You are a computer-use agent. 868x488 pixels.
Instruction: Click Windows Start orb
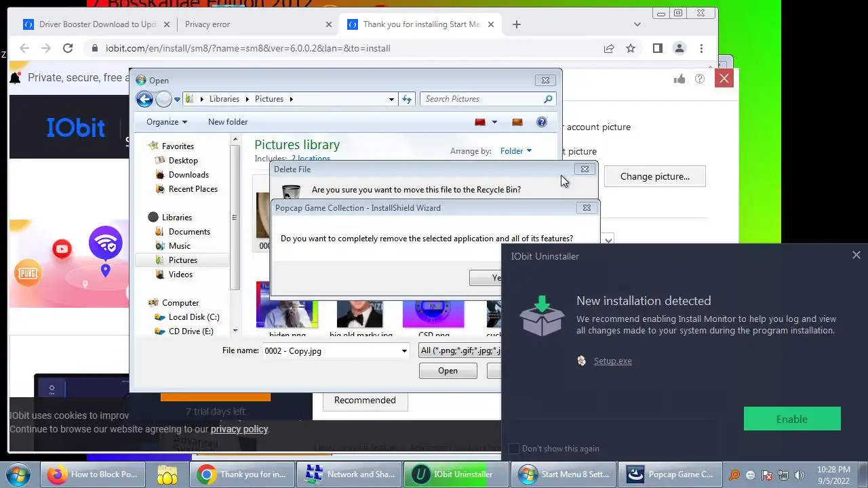click(x=18, y=474)
